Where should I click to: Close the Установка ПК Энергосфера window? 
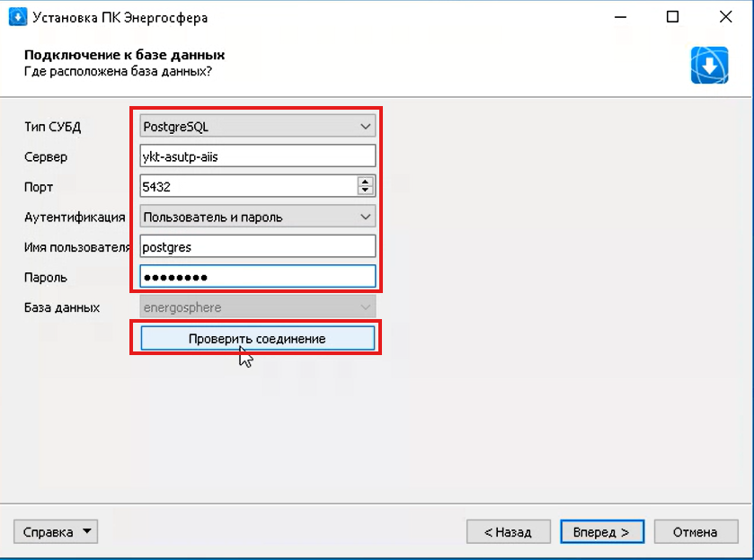coord(725,17)
